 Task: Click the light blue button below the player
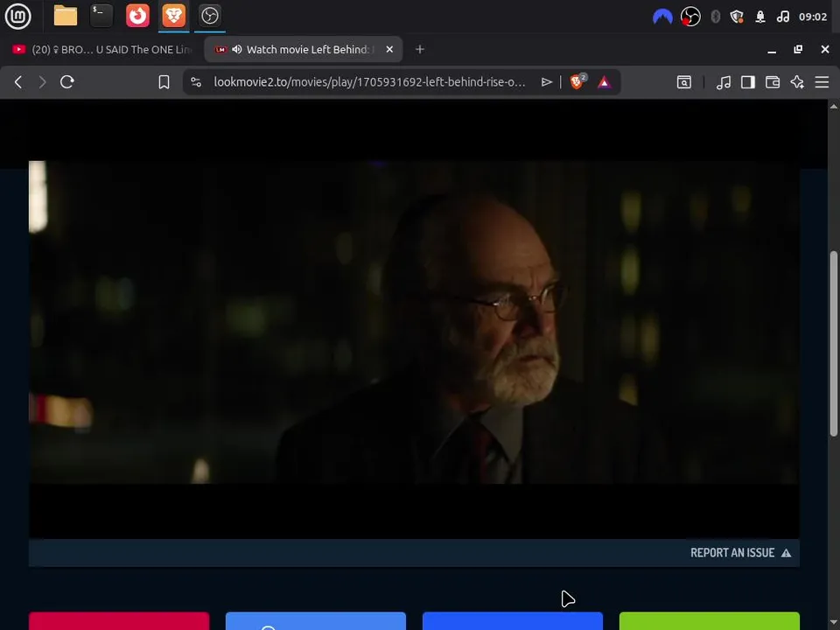click(x=316, y=621)
